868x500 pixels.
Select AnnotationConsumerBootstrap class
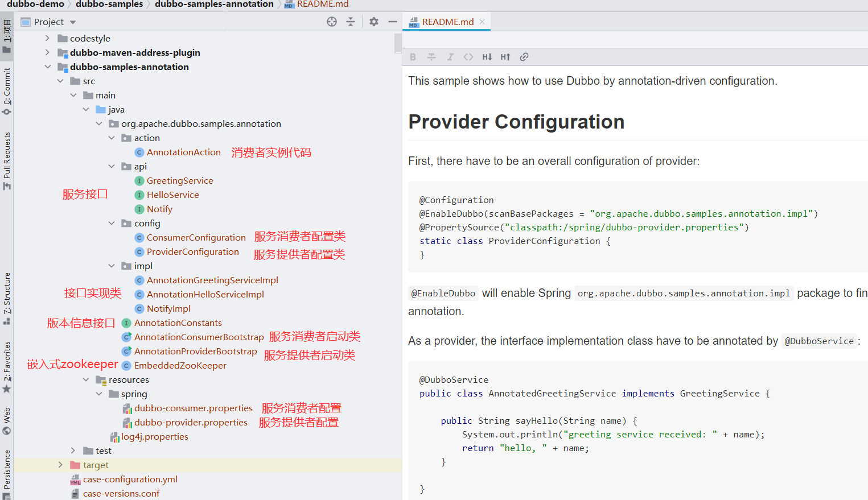pyautogui.click(x=199, y=337)
